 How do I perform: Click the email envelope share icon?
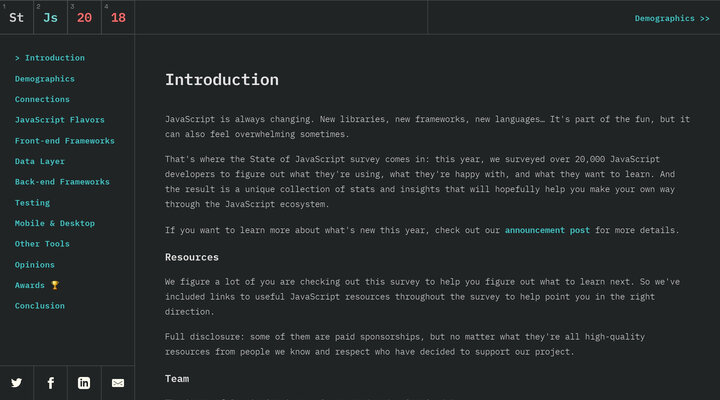click(118, 383)
